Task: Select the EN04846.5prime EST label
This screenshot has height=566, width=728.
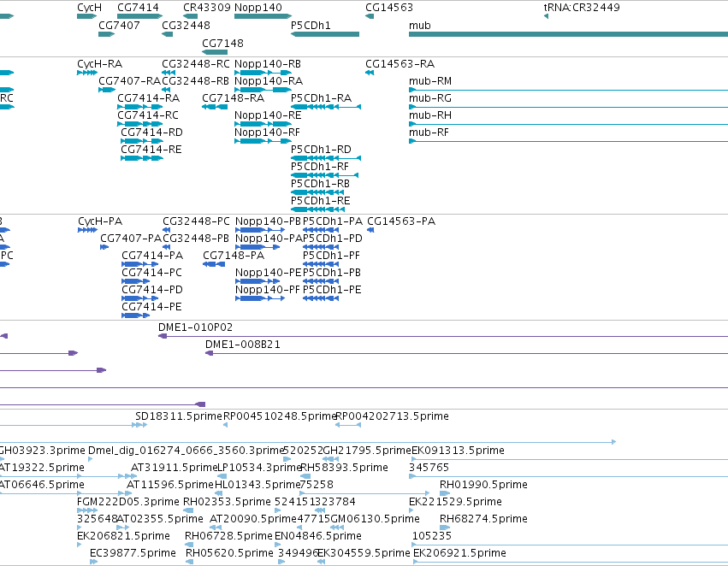Action: click(318, 537)
